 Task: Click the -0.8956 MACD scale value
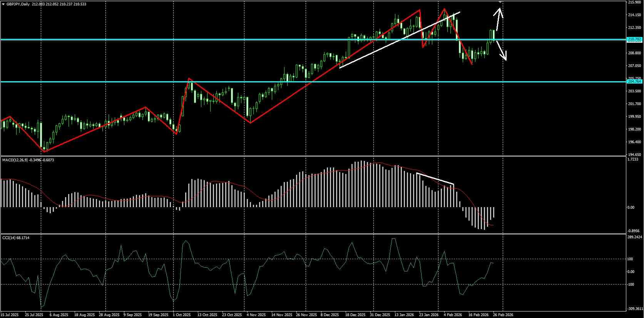(634, 231)
